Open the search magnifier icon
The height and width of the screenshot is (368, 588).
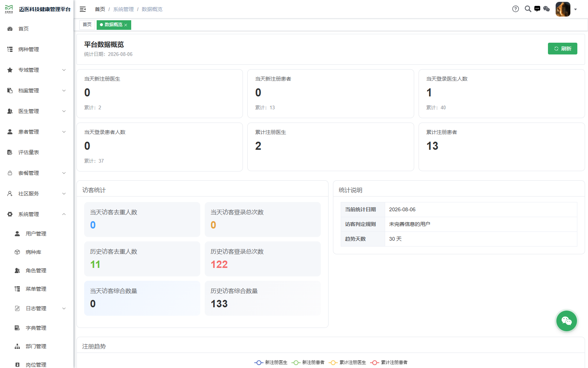coord(528,9)
